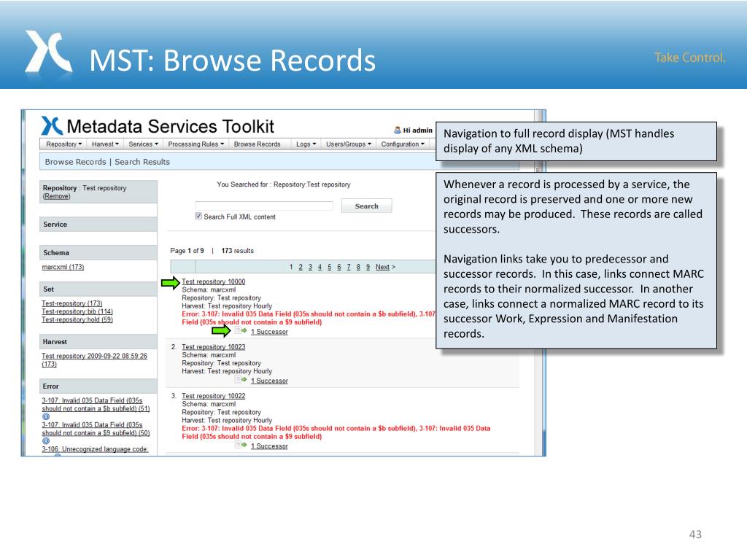Click the 'Hi admin' greeting text
This screenshot has height=560, width=747.
point(418,130)
